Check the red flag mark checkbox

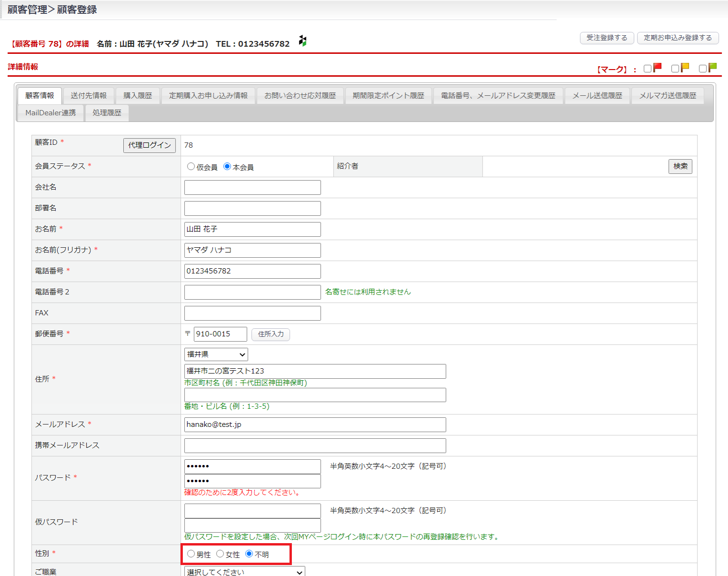pos(648,69)
